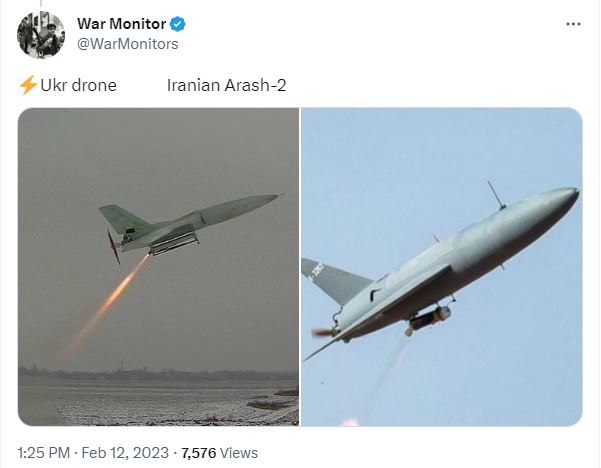This screenshot has height=468, width=601.
Task: Open the right Iranian Arash-2 photo
Action: point(442,267)
